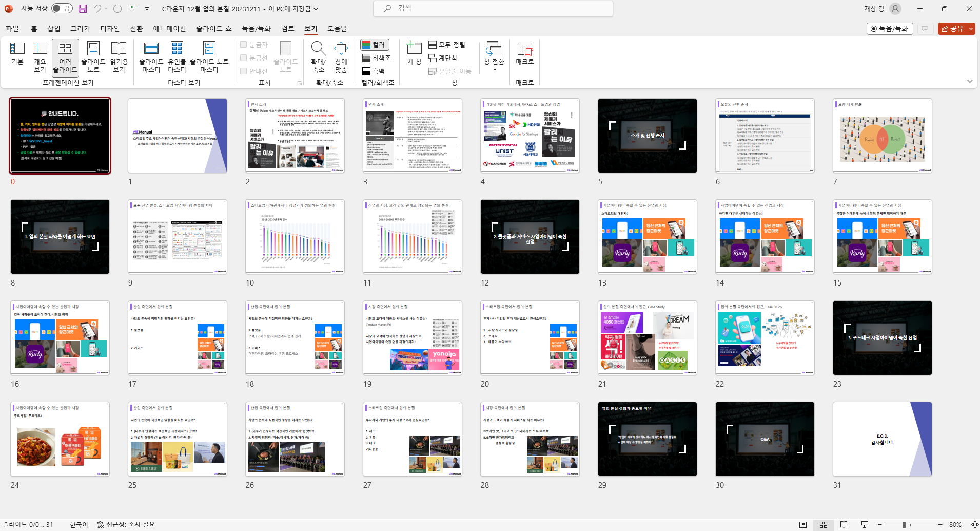Open the 애니메이션 ribbon tab
Screen dimensions: 980x531
coord(169,29)
